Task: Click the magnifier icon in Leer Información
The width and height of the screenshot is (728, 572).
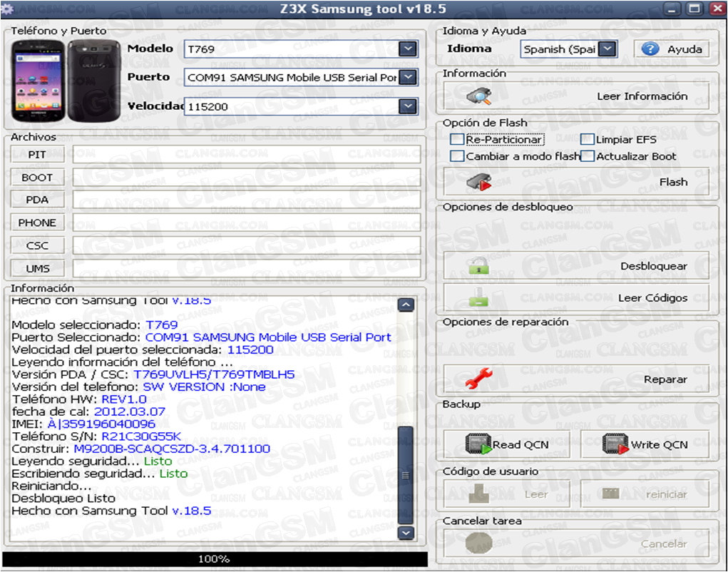Action: coord(478,96)
